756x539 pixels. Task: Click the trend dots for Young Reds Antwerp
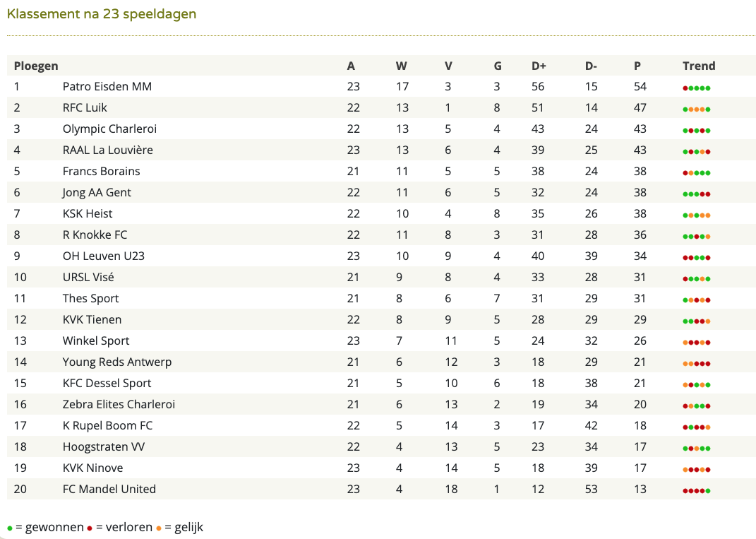(696, 364)
